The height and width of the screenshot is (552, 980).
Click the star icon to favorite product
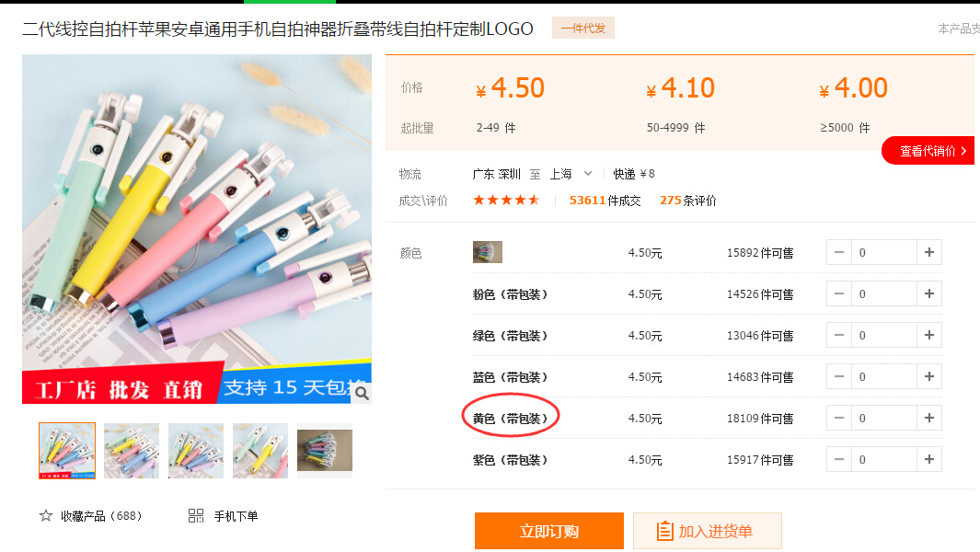pos(46,516)
